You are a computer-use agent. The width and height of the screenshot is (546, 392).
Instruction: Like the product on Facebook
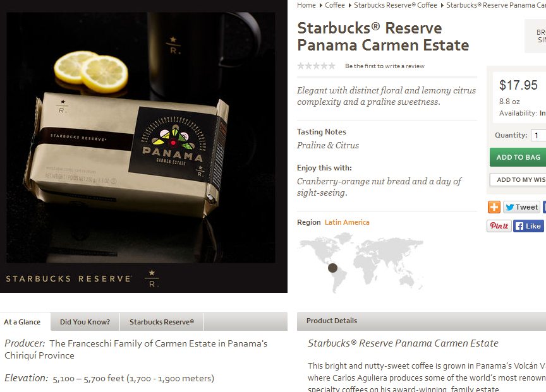[528, 226]
